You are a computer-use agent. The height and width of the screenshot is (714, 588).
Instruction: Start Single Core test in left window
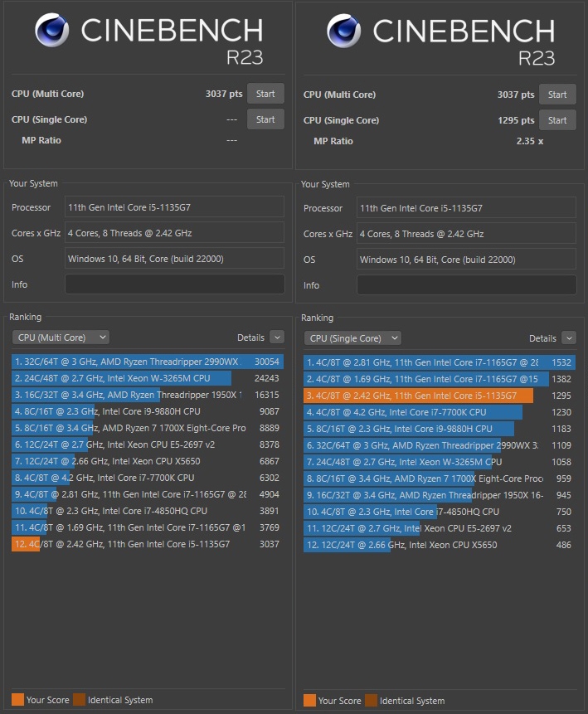coord(265,119)
